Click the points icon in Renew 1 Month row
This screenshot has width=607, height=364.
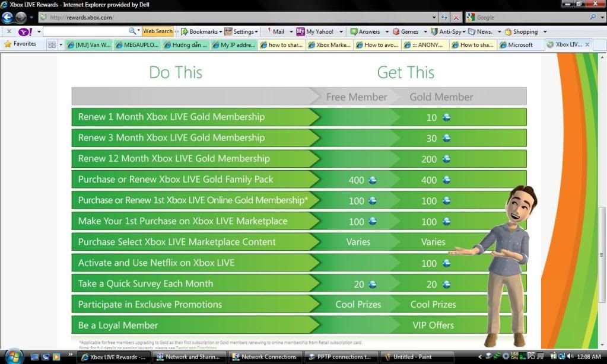point(446,117)
